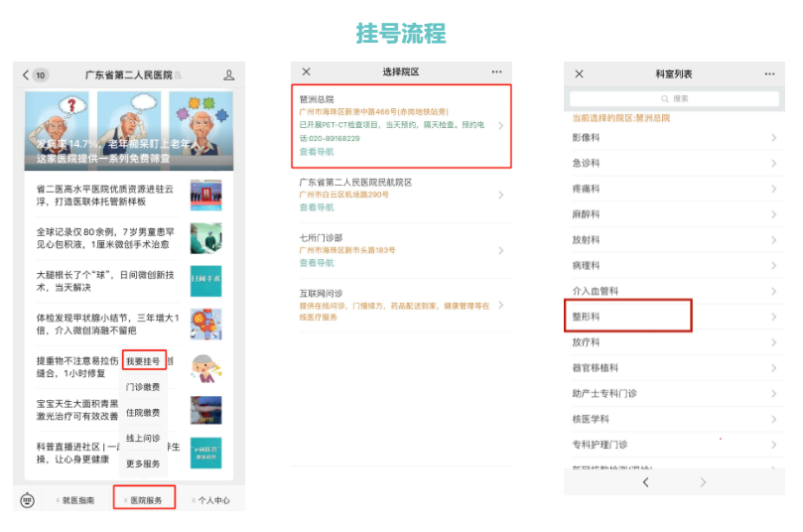
Task: Tap keyboard toggle icon at bottom left
Action: pyautogui.click(x=27, y=499)
